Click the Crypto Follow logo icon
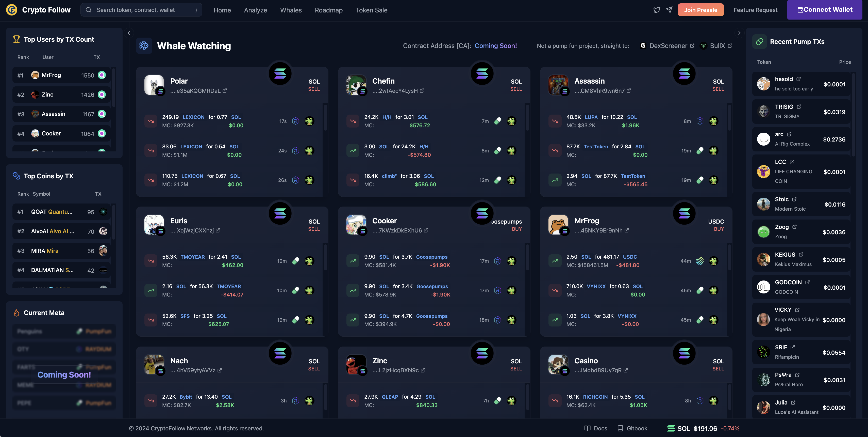The image size is (868, 437). coord(12,10)
